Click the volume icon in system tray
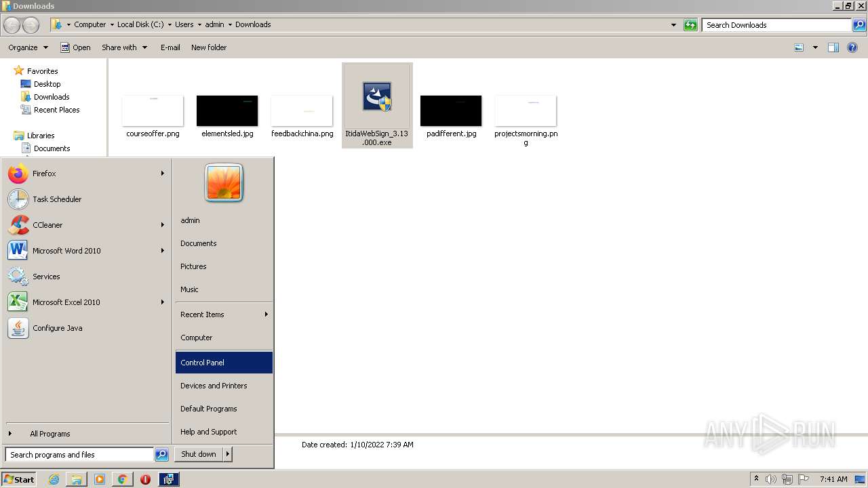 (x=771, y=479)
